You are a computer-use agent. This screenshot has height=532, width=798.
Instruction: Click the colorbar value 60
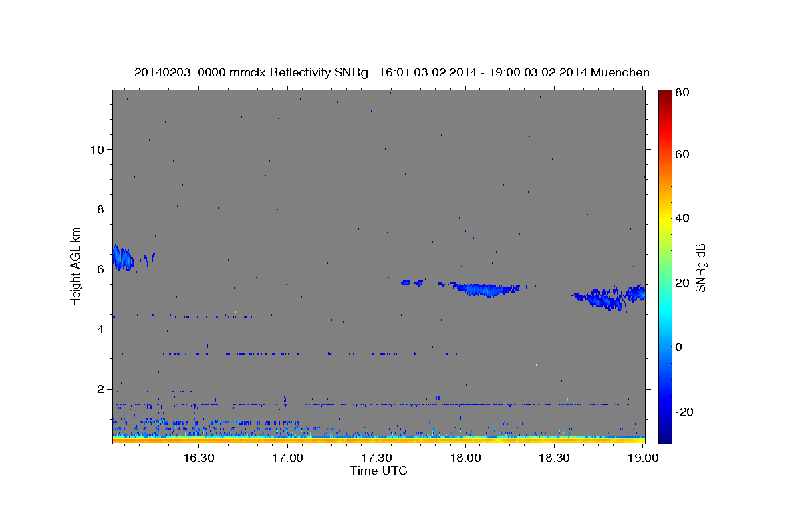pos(684,154)
